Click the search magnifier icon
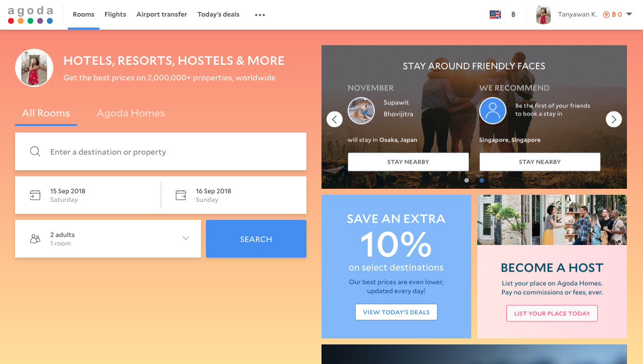The height and width of the screenshot is (364, 643). 35,152
